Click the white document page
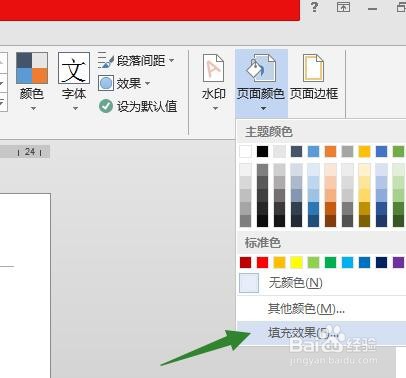 (x=25, y=286)
